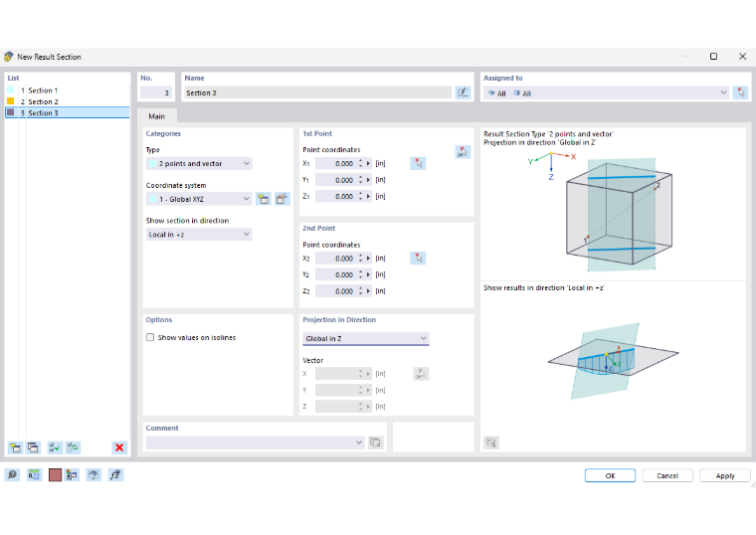This screenshot has height=535, width=756.
Task: Click the icon right of the red swatch
Action: pos(72,474)
